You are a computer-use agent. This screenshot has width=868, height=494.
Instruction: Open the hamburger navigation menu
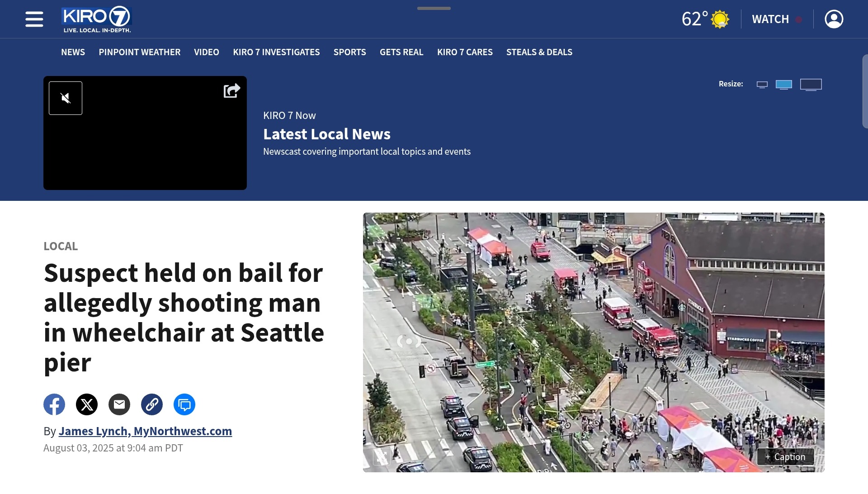pos(34,19)
